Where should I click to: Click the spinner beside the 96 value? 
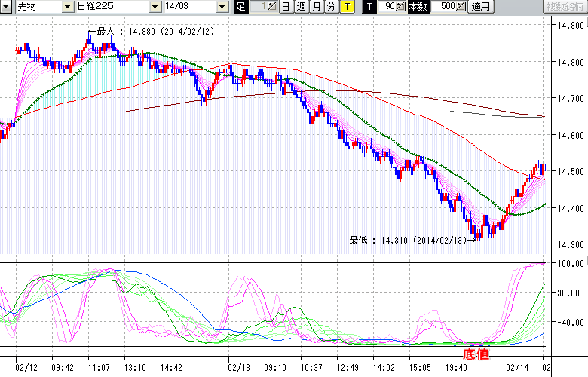pyautogui.click(x=402, y=7)
